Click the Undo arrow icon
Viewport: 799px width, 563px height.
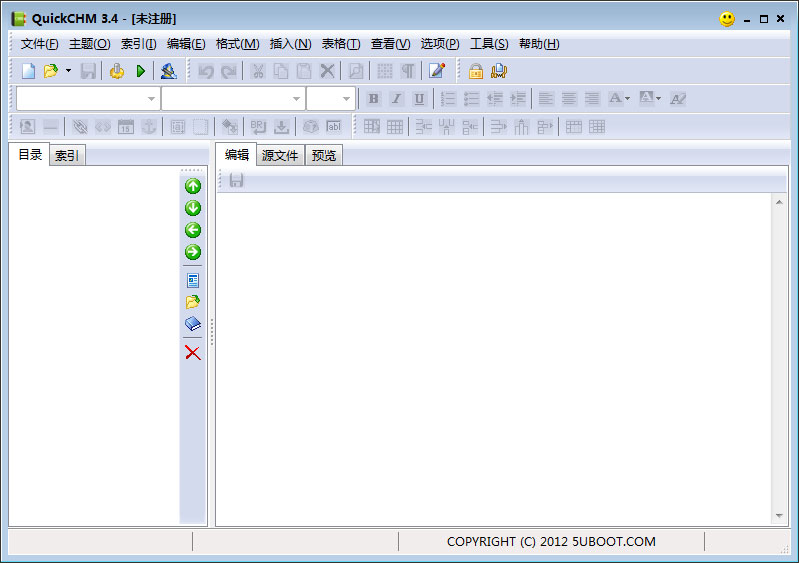click(206, 71)
